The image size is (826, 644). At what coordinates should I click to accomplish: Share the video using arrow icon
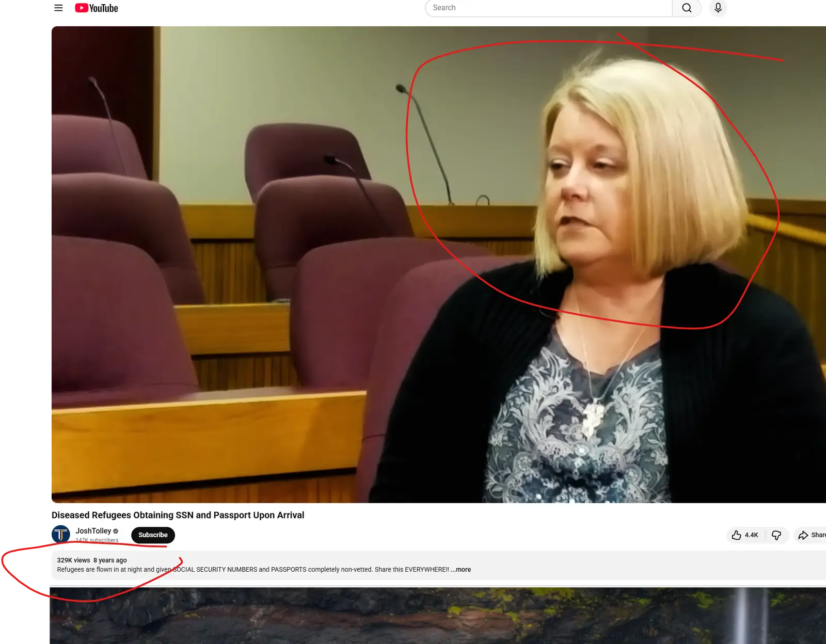pyautogui.click(x=803, y=535)
